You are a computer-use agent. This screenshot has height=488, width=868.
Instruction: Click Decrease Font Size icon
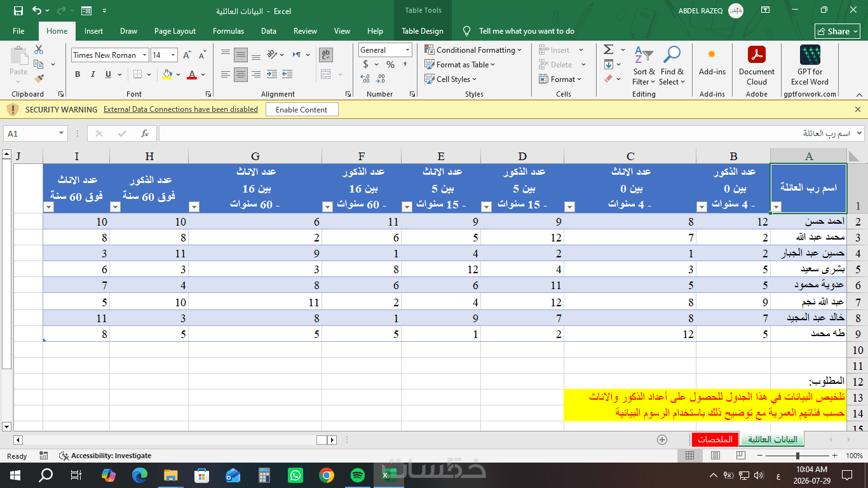pyautogui.click(x=201, y=55)
